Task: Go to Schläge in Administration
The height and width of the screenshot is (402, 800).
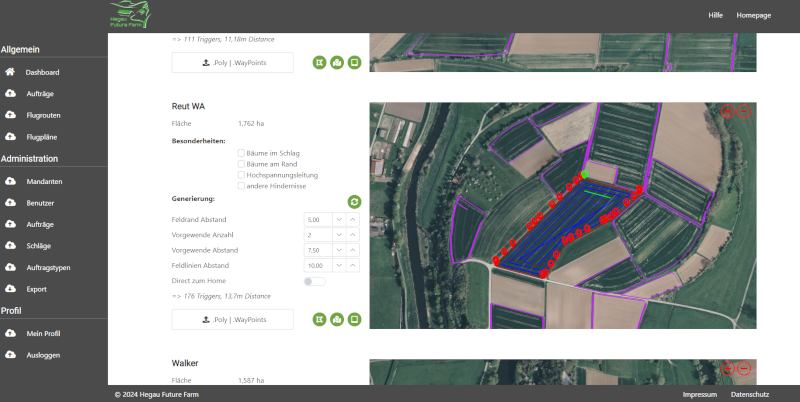Action: [x=39, y=245]
